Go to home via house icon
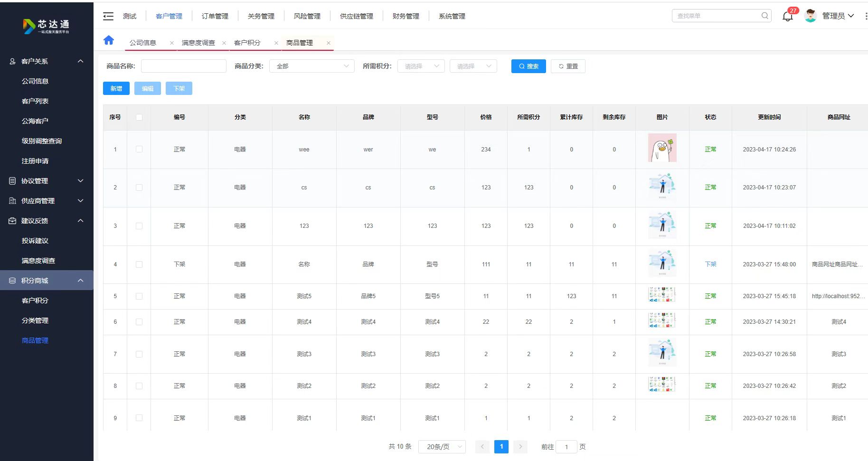This screenshot has height=461, width=868. (109, 40)
